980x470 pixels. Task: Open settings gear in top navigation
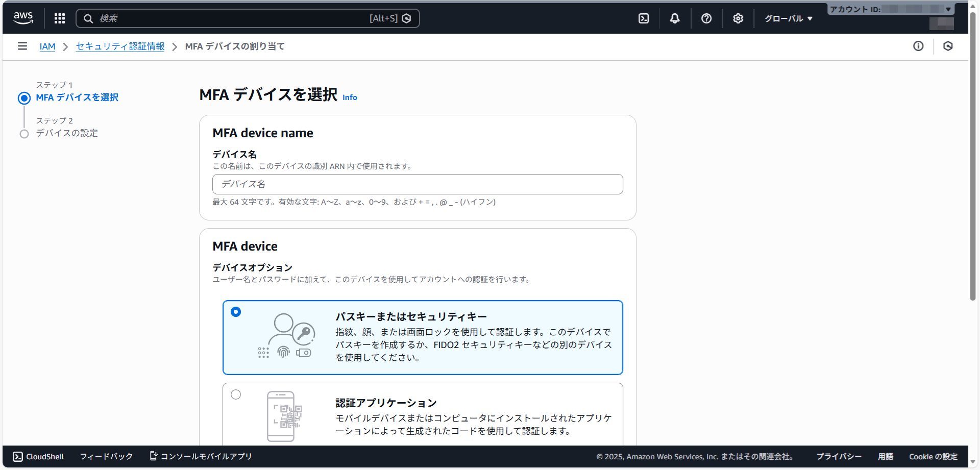(x=738, y=18)
